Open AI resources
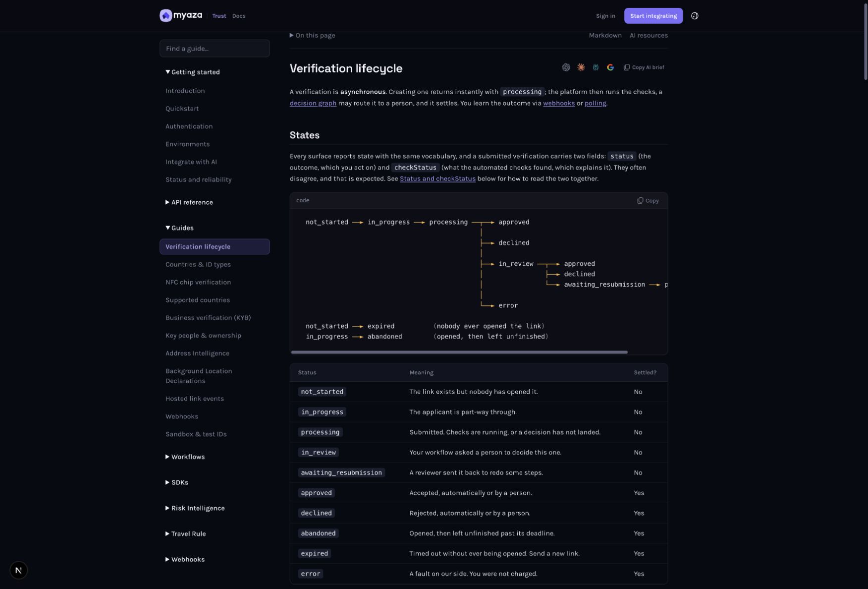 649,35
